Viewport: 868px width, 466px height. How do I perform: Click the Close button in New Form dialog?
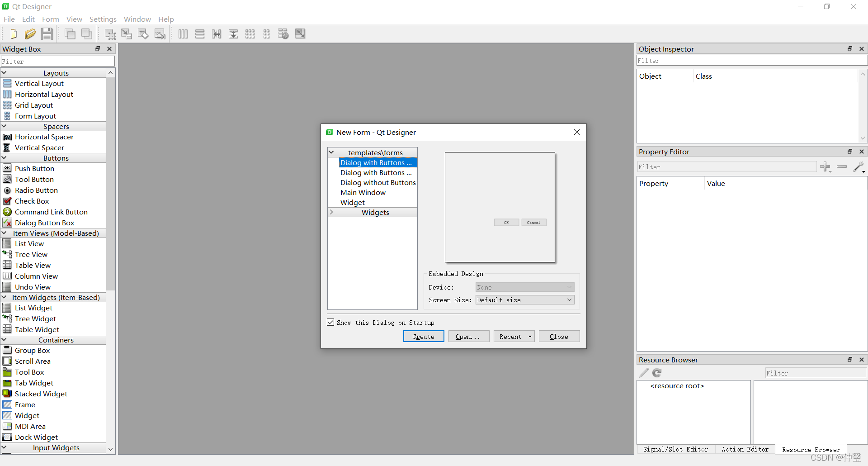559,337
